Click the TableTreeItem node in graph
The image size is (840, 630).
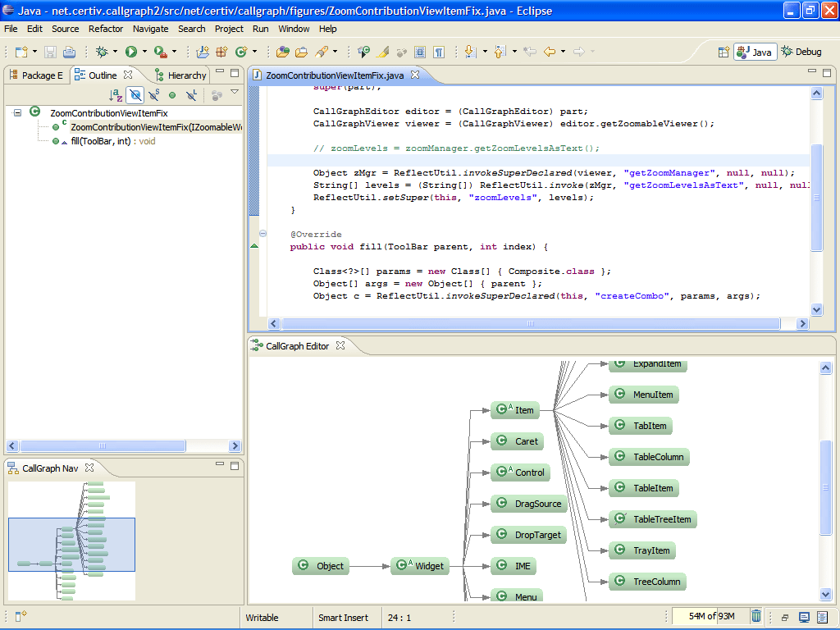tap(653, 519)
